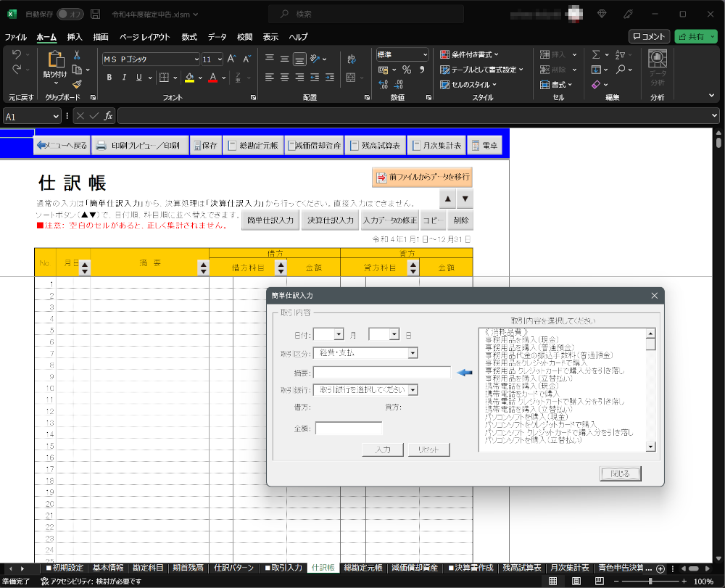Open the fill color dropdown arrow
The width and height of the screenshot is (725, 588).
(200, 78)
